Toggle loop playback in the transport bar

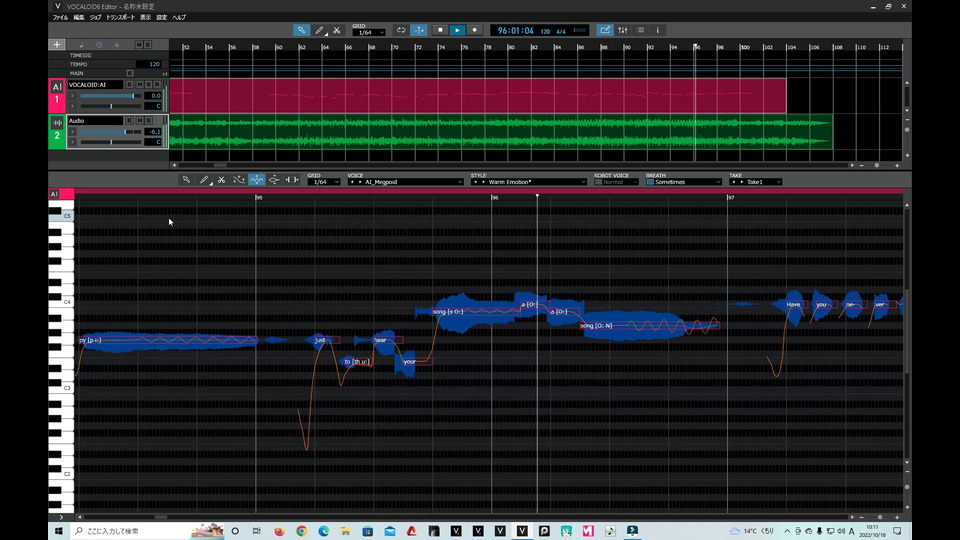tap(401, 30)
